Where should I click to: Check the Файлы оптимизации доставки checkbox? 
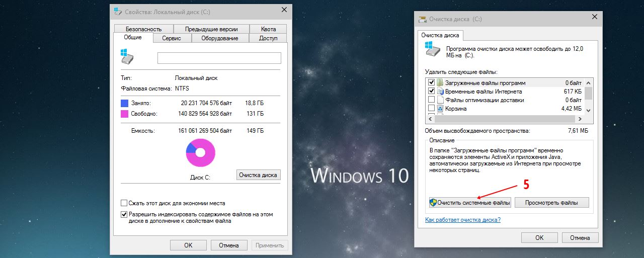431,100
